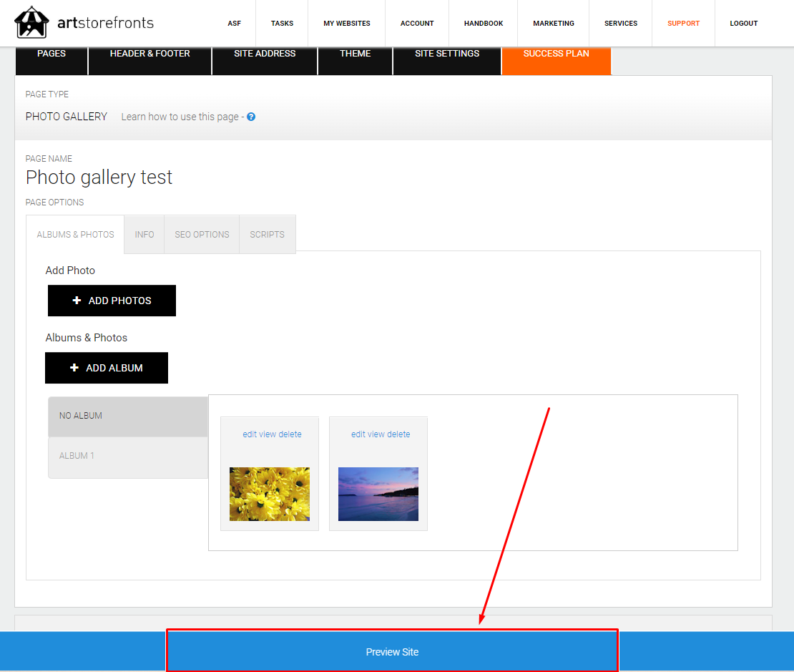Click the Preview Site button
This screenshot has height=672, width=794.
392,651
